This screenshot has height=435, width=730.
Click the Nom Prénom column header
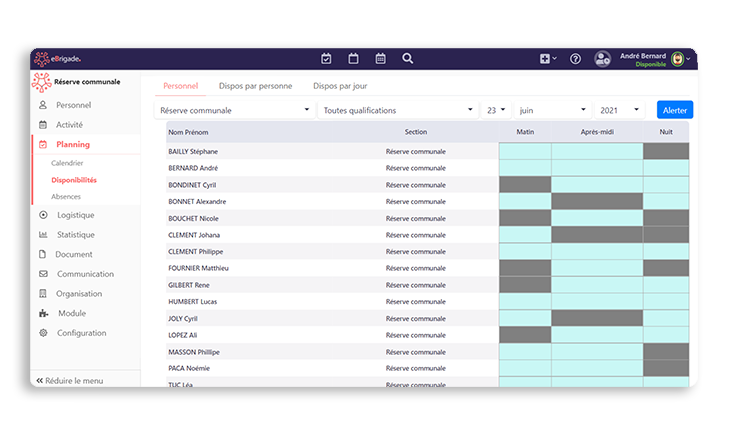point(189,132)
